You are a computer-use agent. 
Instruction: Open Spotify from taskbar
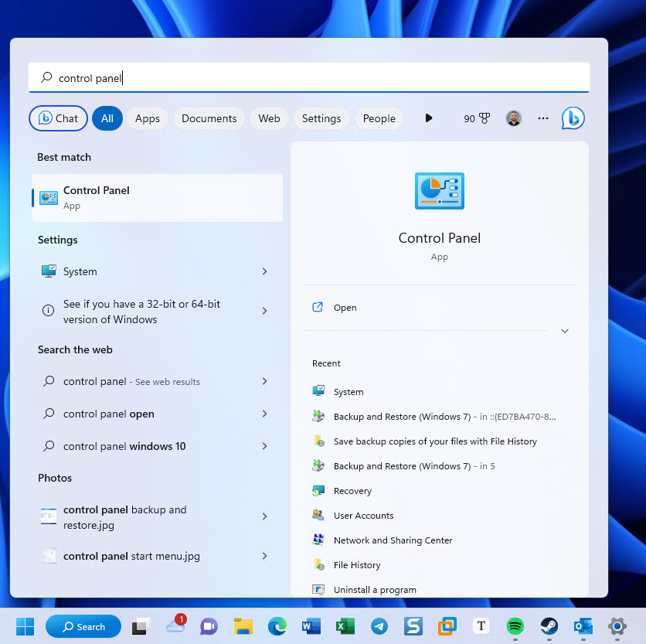tap(515, 626)
